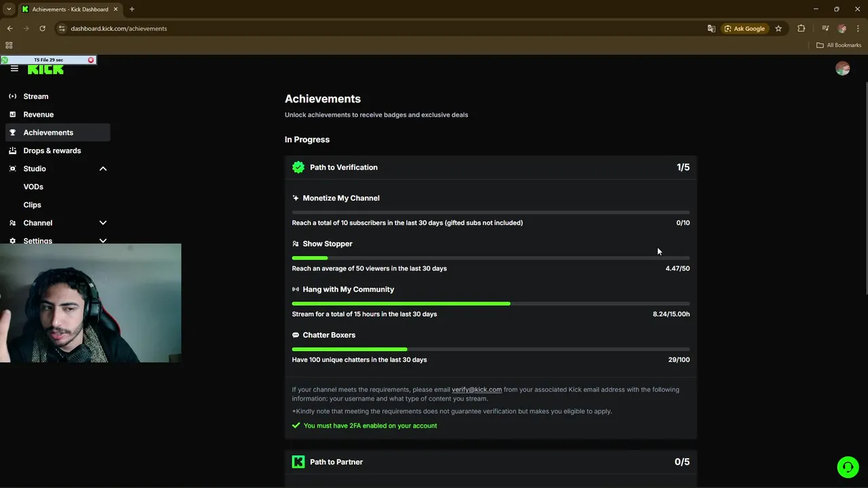Close the TS File recording overlay

(91, 60)
